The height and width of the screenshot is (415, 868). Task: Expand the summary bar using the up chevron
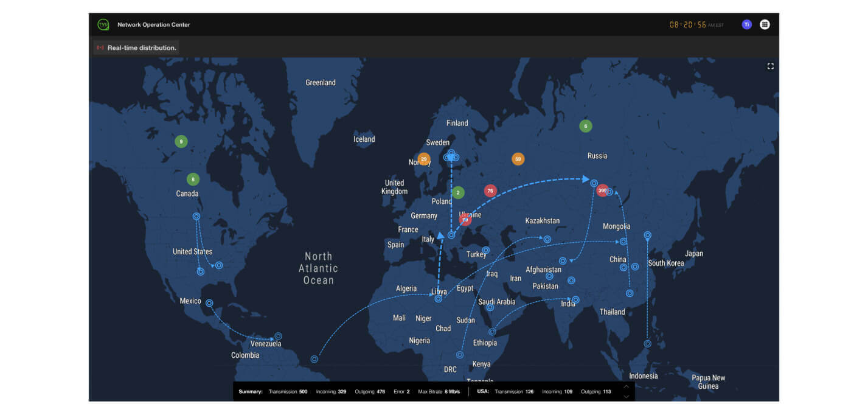tap(626, 388)
